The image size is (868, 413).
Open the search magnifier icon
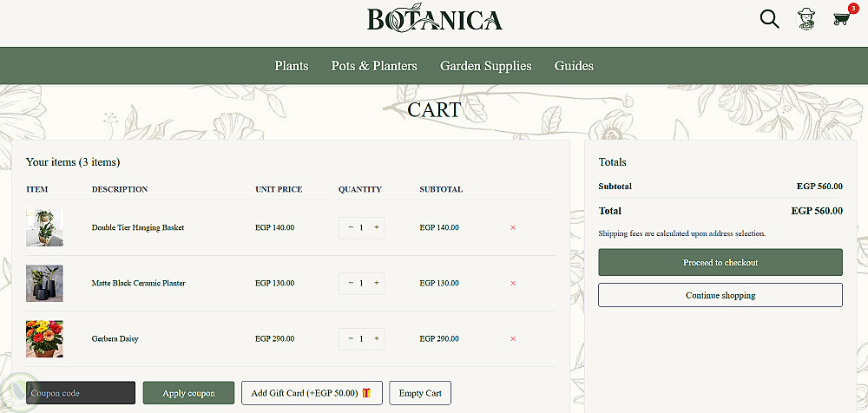point(769,19)
